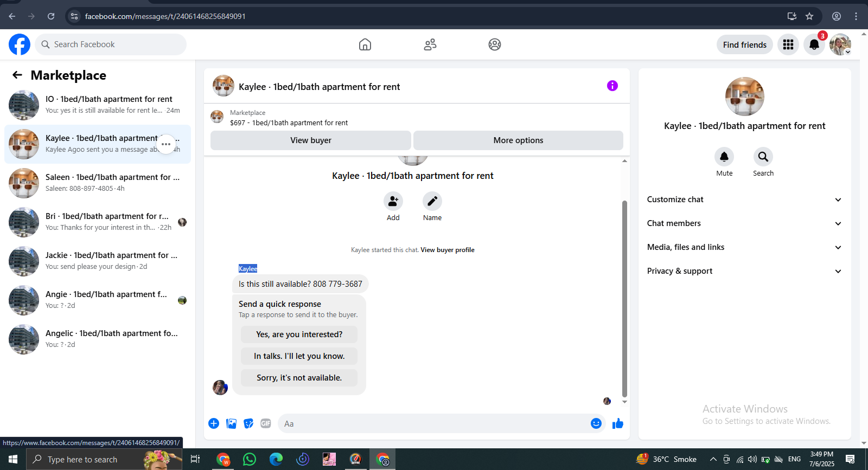Screen dimensions: 868x470
Task: Open the Facebook menu grid icon
Action: pos(788,44)
